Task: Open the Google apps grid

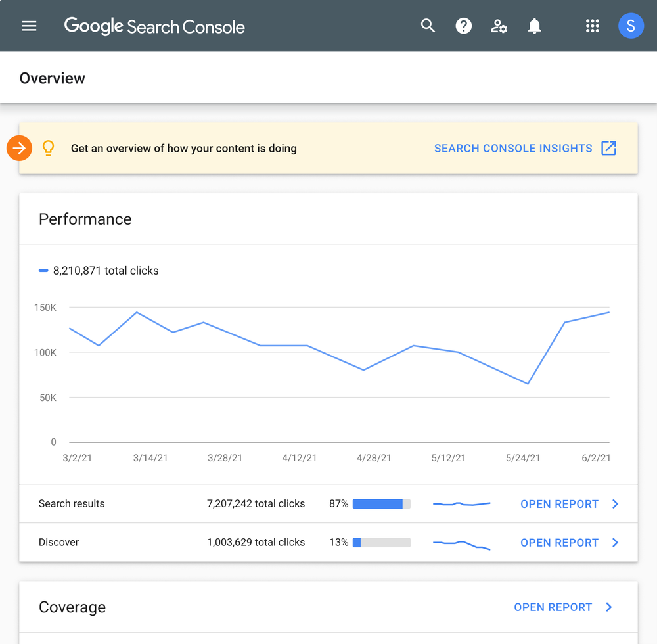Action: [593, 26]
